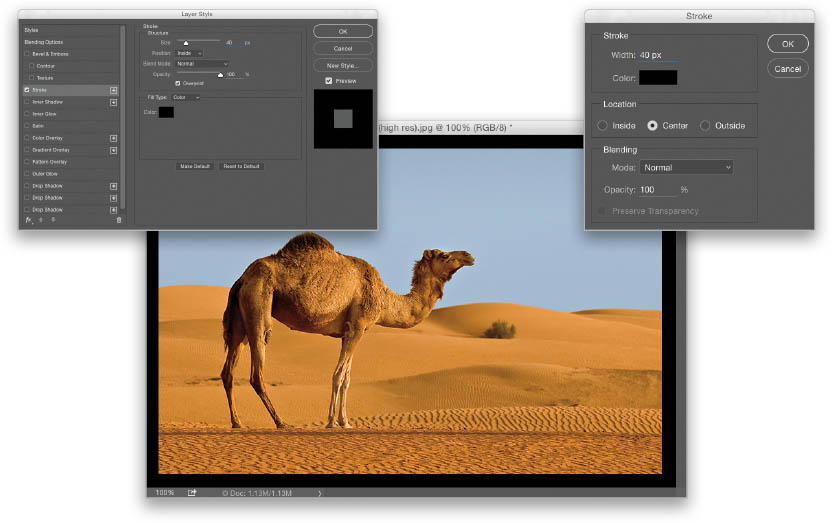Click the New Style button
This screenshot has width=832, height=523.
(x=342, y=65)
